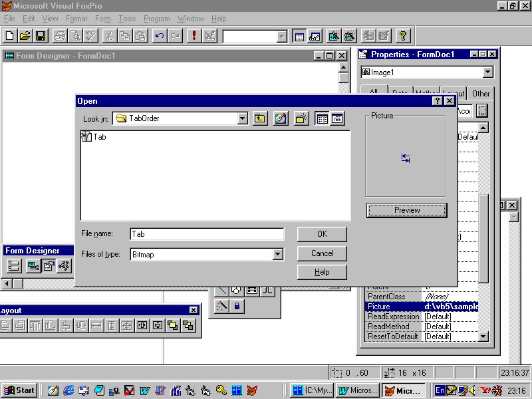Open the Form menu
The height and width of the screenshot is (399, 532).
[x=103, y=19]
